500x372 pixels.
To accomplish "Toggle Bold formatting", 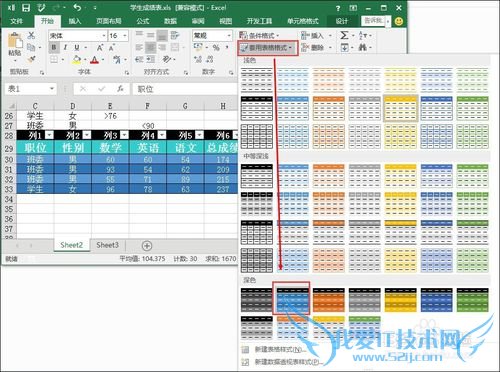I will pyautogui.click(x=54, y=48).
